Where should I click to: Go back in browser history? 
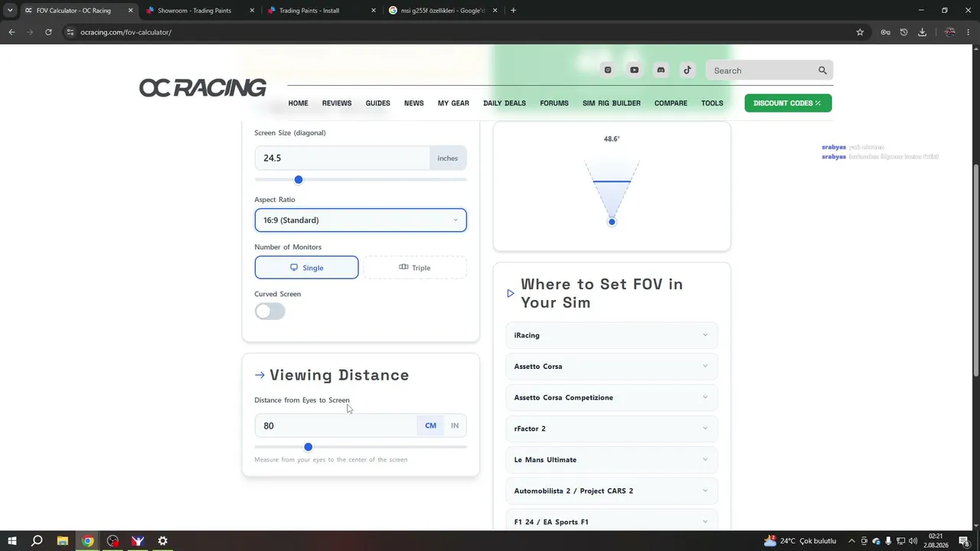11,32
